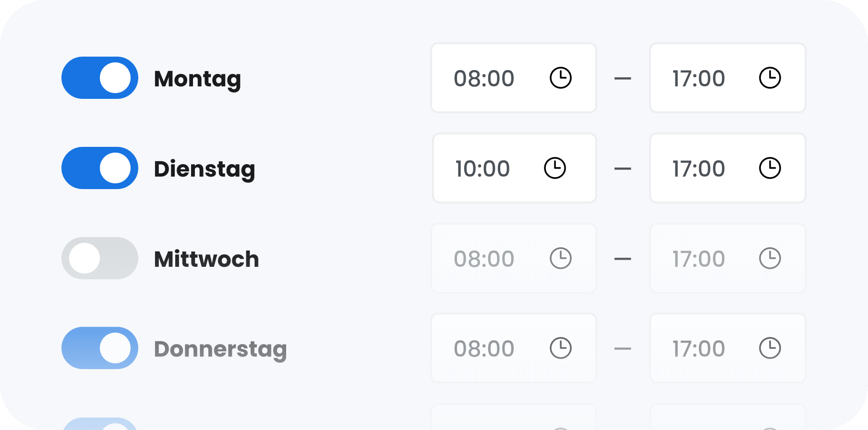Click the clock icon beside Dienstag's 17:00 field
This screenshot has width=868, height=430.
770,168
